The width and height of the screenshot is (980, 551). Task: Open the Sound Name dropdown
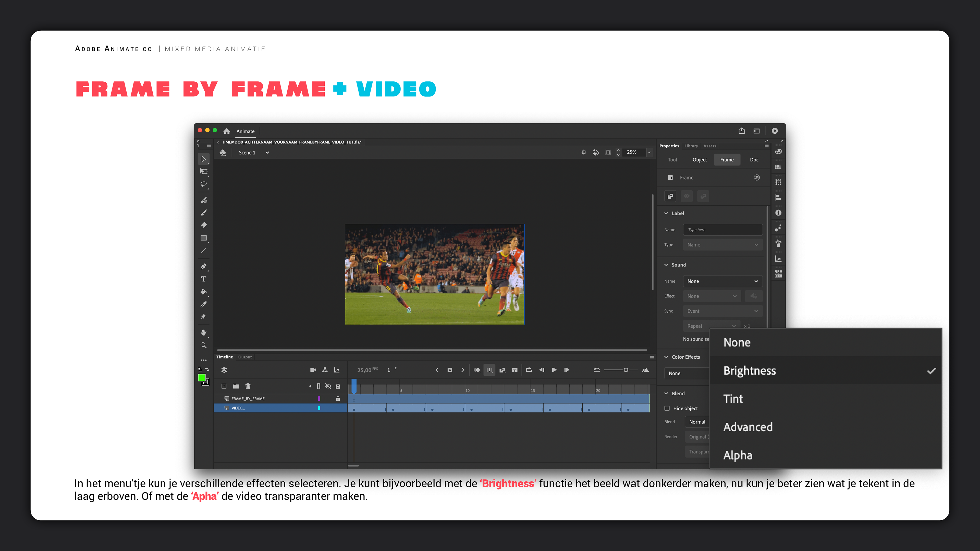point(722,281)
